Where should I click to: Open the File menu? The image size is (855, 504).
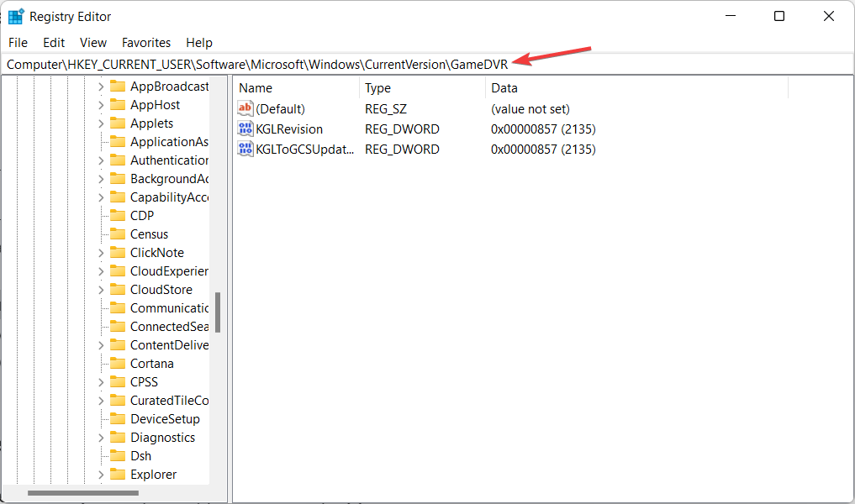(x=18, y=43)
